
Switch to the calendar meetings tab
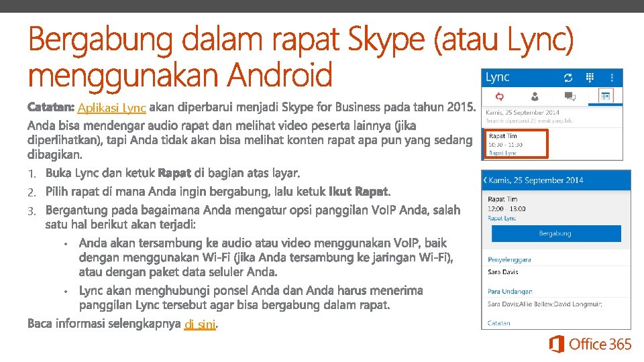pyautogui.click(x=605, y=97)
